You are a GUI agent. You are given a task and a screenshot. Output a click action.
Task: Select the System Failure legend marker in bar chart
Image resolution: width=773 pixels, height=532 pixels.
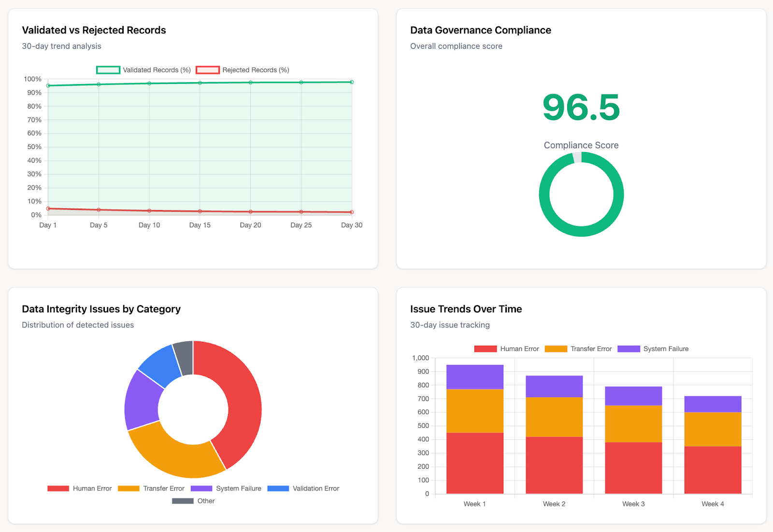pos(628,349)
